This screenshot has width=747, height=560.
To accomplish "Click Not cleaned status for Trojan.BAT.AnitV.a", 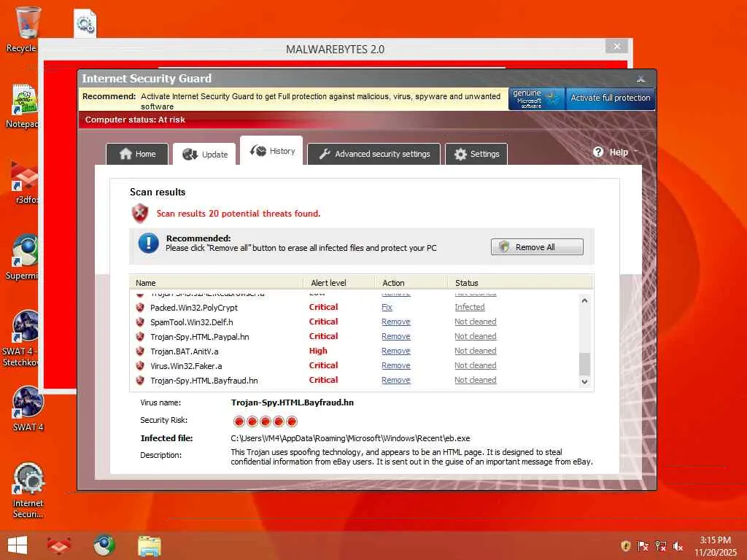I will (x=476, y=351).
